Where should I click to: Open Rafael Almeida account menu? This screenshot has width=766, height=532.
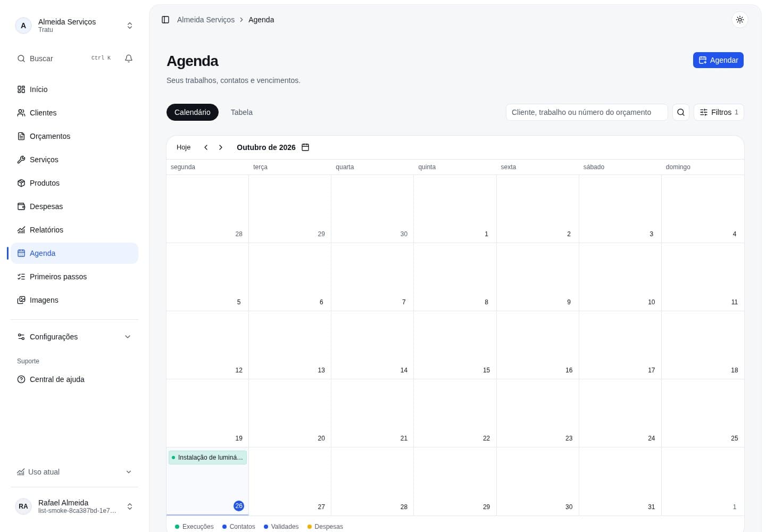pos(74,506)
